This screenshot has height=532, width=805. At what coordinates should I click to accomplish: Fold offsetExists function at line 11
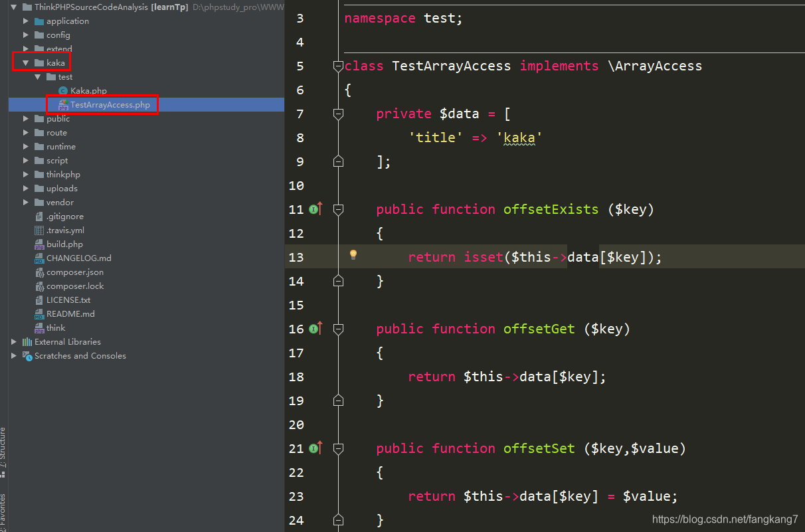point(338,209)
